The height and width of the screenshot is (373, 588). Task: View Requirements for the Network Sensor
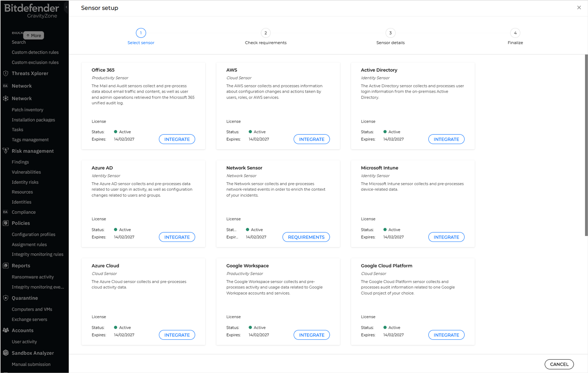tap(306, 237)
